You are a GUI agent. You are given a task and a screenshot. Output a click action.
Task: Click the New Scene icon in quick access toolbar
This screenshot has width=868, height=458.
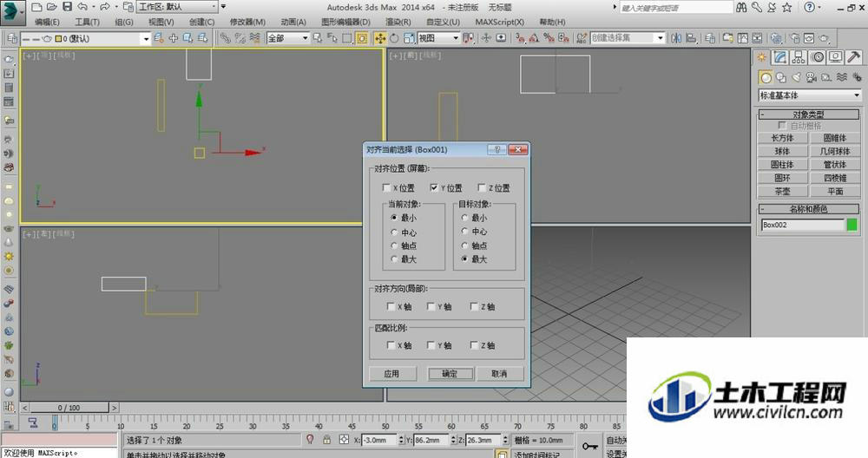[36, 7]
